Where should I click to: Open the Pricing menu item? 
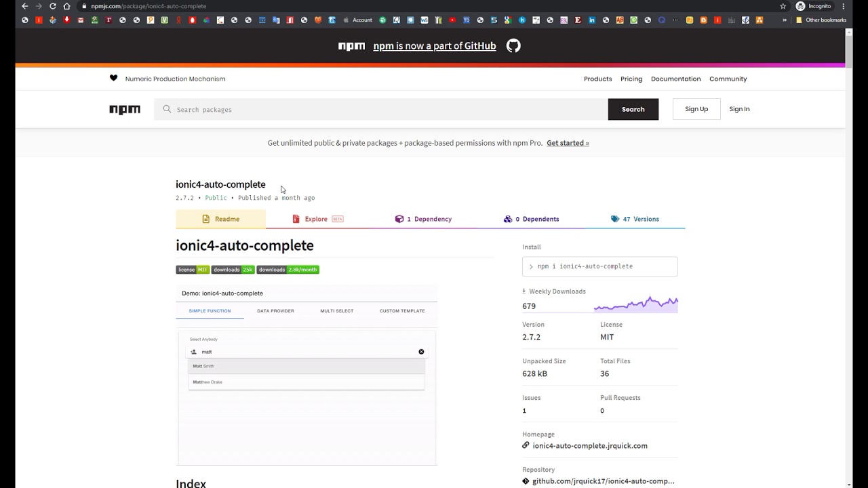pos(631,79)
